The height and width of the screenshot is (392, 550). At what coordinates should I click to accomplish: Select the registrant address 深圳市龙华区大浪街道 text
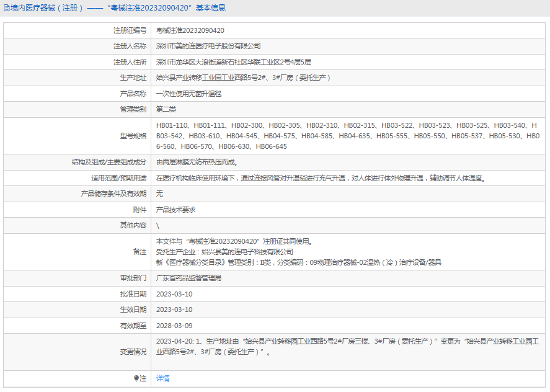tap(234, 62)
